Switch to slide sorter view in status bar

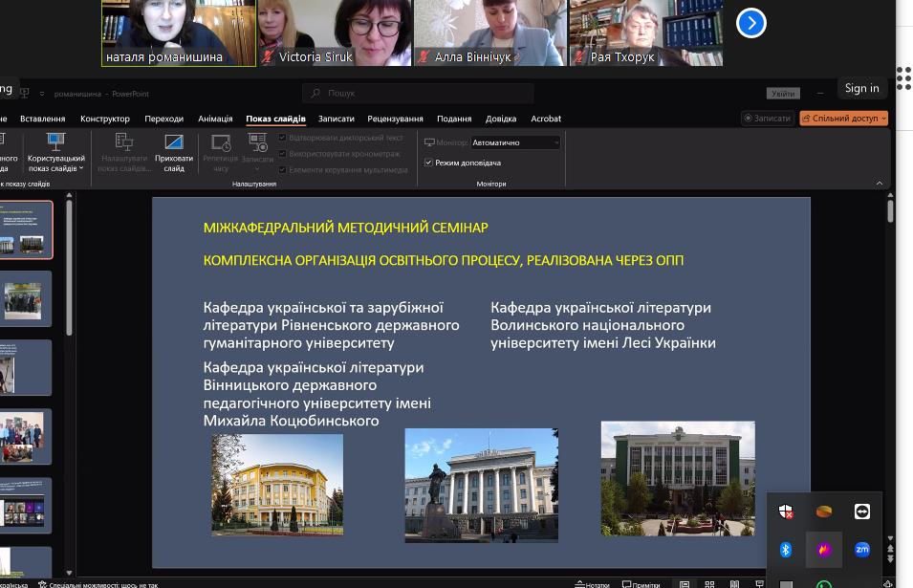click(x=708, y=583)
